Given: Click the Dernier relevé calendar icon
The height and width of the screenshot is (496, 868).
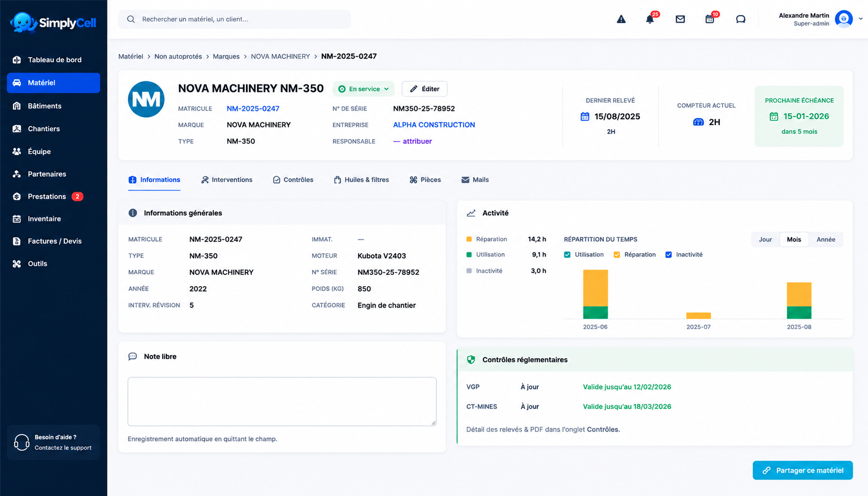Looking at the screenshot, I should click(x=585, y=116).
